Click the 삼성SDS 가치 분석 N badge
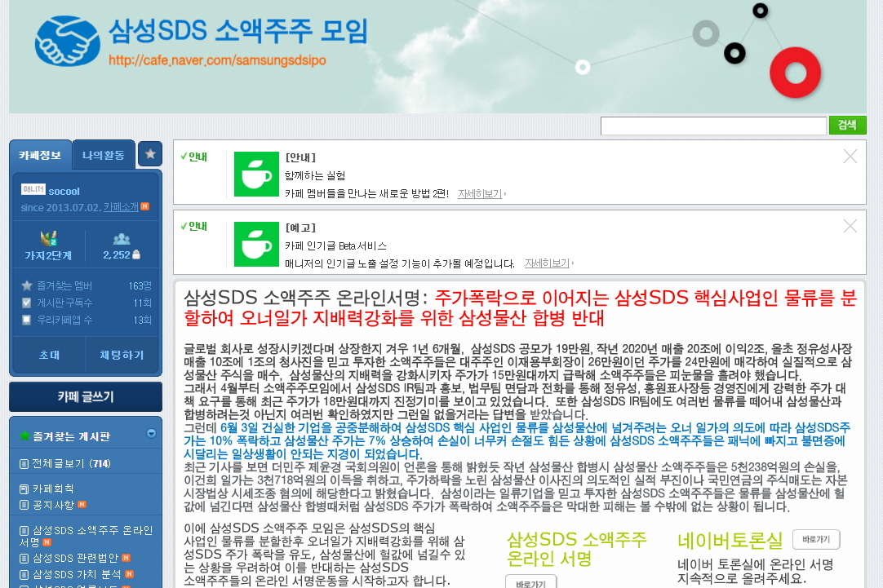The width and height of the screenshot is (883, 588). (x=129, y=574)
